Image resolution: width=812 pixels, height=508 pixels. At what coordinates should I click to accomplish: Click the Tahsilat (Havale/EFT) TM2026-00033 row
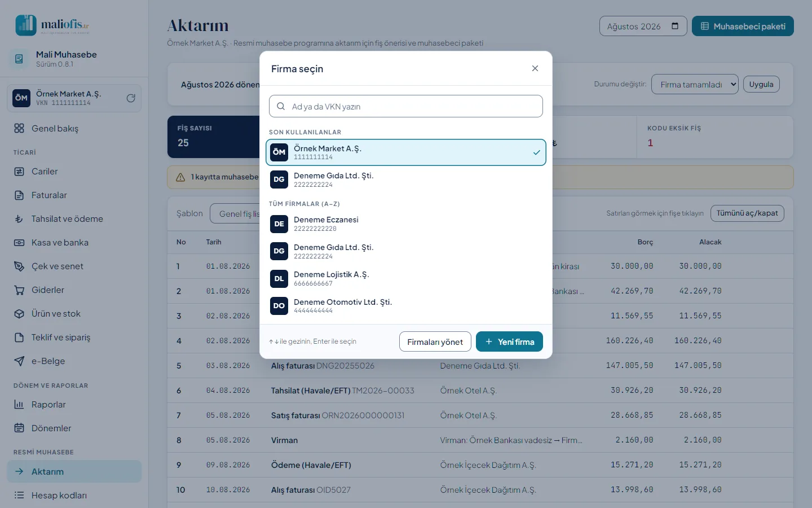pyautogui.click(x=480, y=391)
